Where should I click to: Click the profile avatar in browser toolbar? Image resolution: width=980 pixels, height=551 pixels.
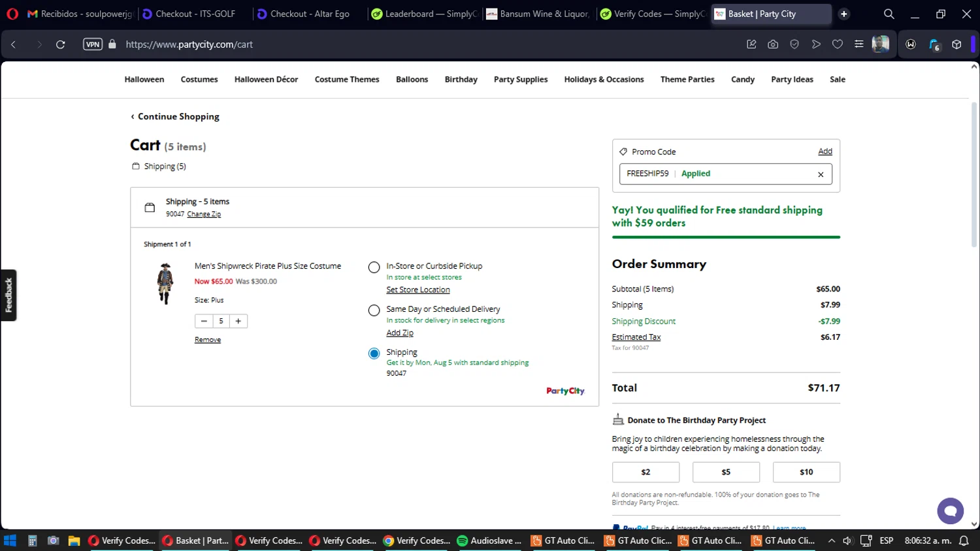tap(881, 44)
